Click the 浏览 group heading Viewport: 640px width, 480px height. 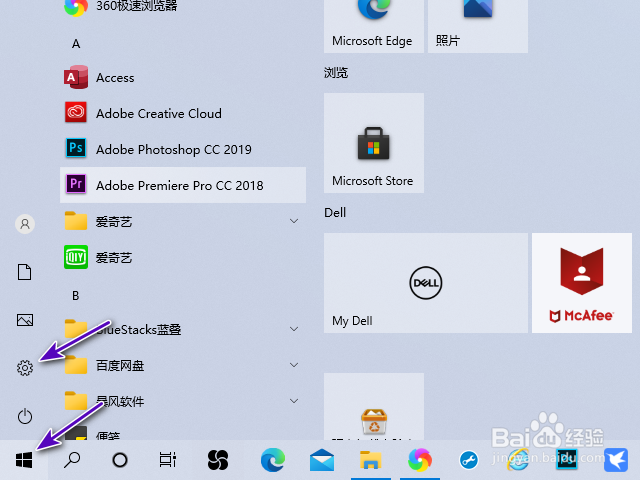coord(336,73)
